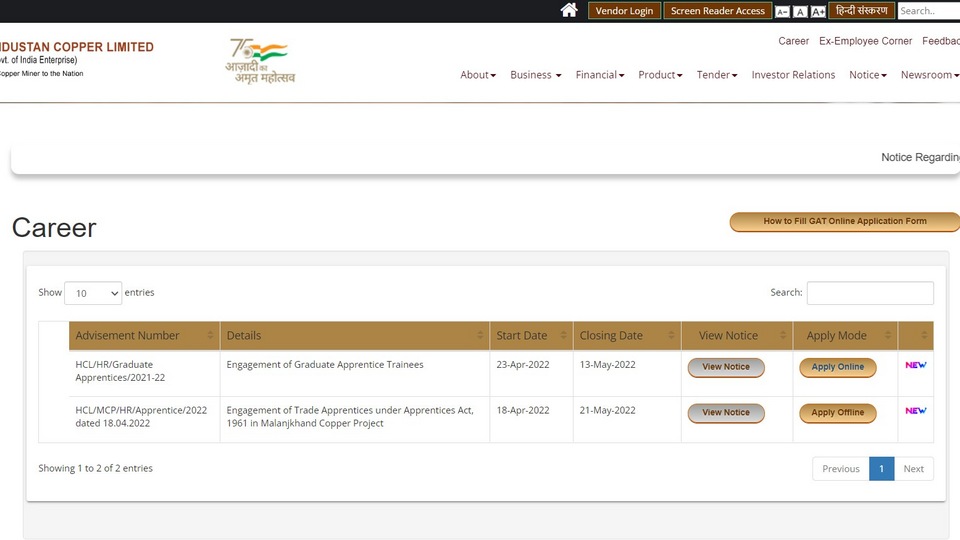The height and width of the screenshot is (540, 960).
Task: Sort by Closing Date column arrows
Action: point(671,335)
